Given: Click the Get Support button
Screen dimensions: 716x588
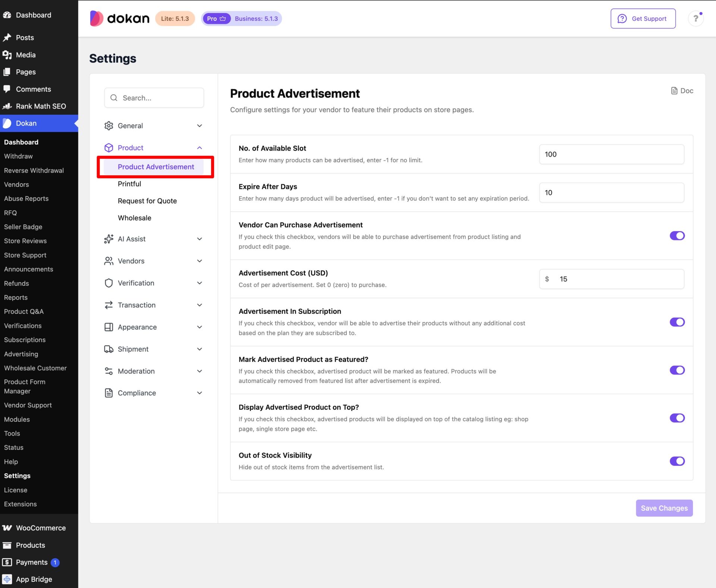Looking at the screenshot, I should coord(643,19).
